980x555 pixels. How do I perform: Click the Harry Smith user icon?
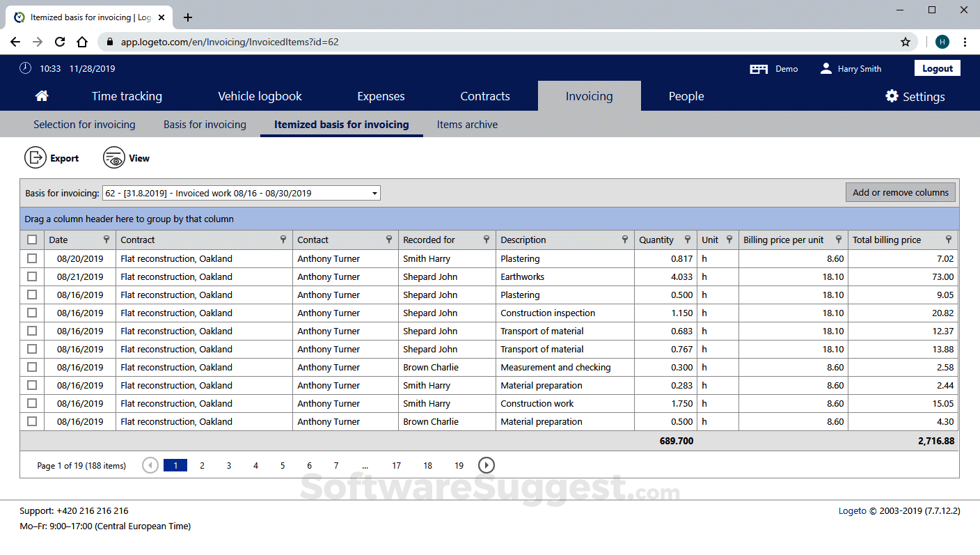tap(825, 68)
